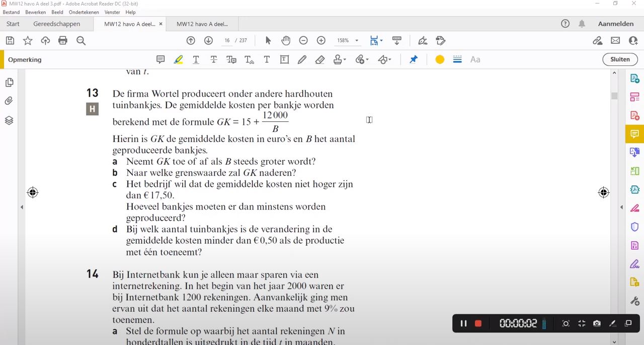Open the Bestand menu
This screenshot has height=345, width=644.
click(x=11, y=12)
